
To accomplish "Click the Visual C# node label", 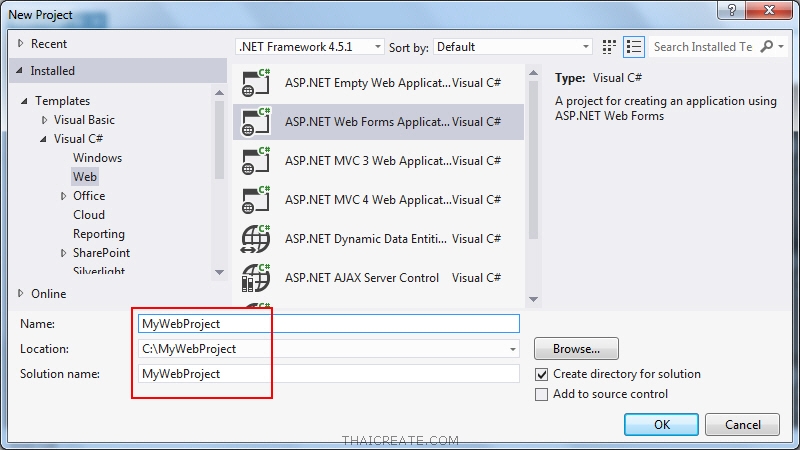I will 78,139.
